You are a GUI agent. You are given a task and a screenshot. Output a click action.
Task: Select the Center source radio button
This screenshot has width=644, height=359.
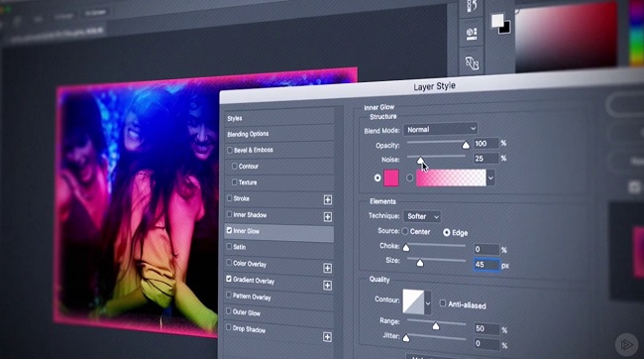[405, 231]
